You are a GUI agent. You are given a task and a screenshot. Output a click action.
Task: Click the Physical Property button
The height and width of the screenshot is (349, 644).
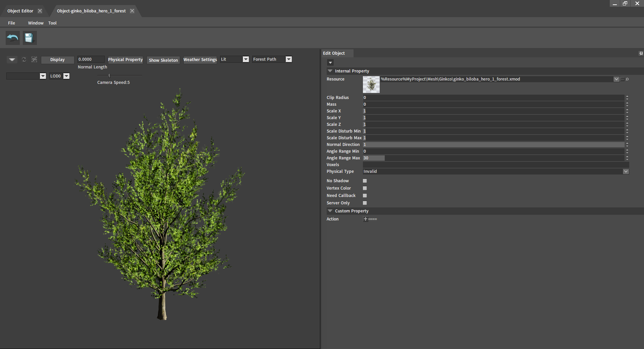[125, 60]
